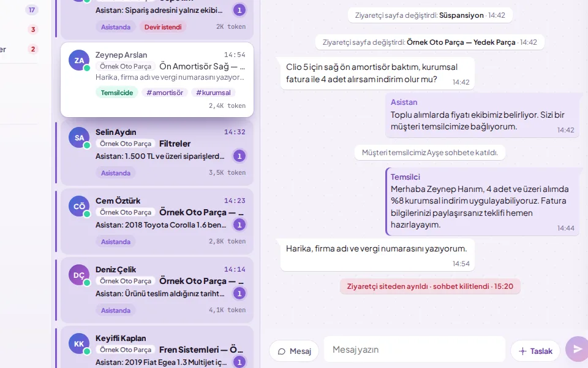
Task: Click Asistanda badge on Selin Aydın card
Action: coord(116,173)
